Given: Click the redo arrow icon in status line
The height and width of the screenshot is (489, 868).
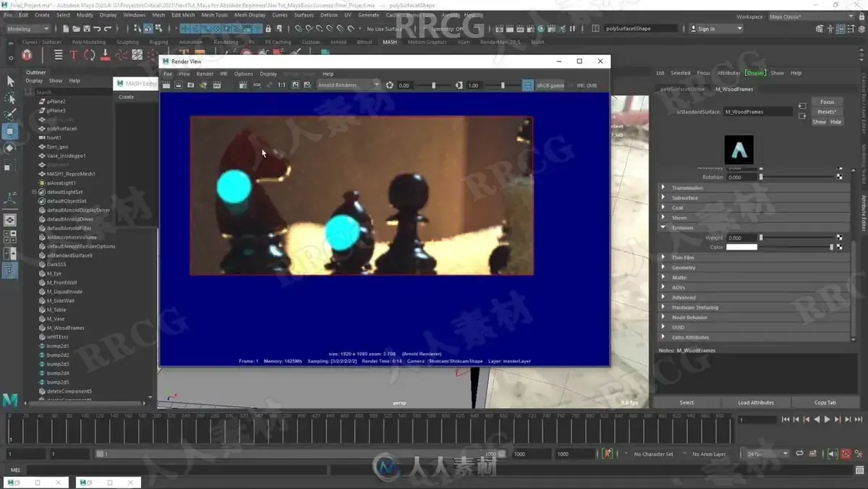Looking at the screenshot, I should pyautogui.click(x=108, y=29).
